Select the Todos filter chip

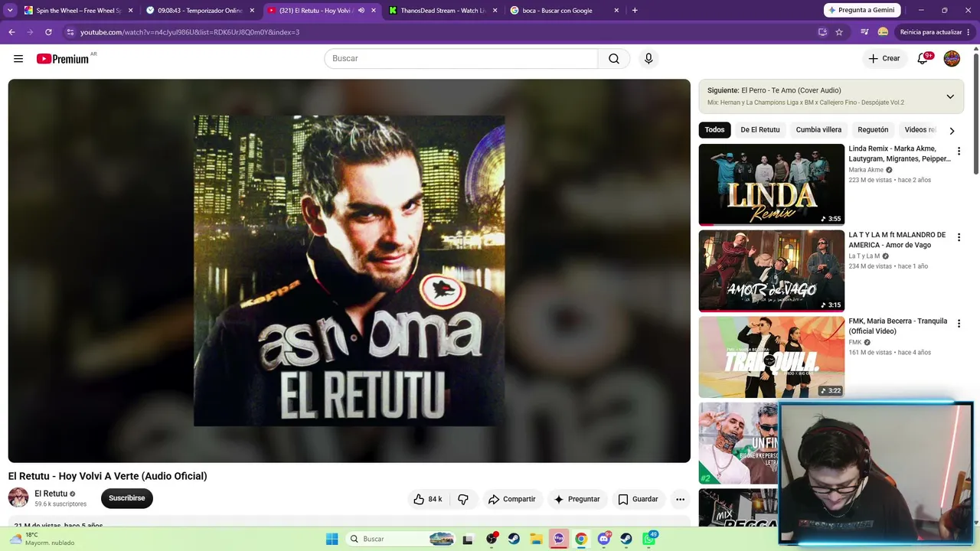[x=714, y=130]
